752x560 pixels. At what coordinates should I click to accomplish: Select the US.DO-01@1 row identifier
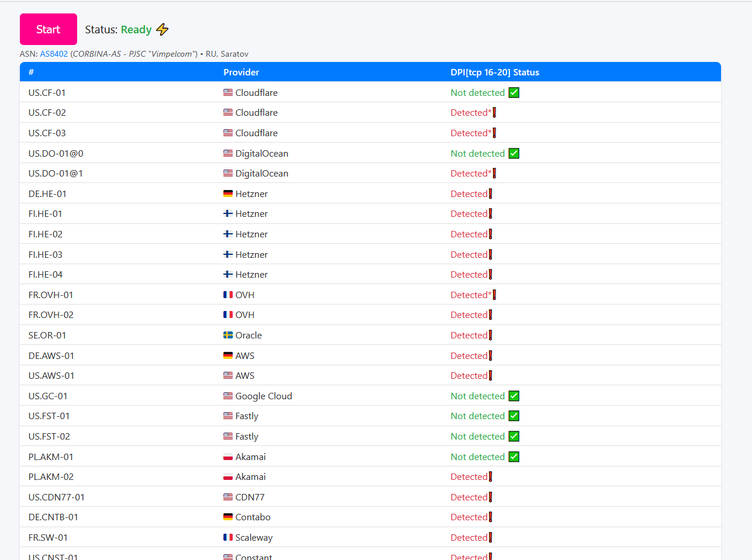coord(56,174)
